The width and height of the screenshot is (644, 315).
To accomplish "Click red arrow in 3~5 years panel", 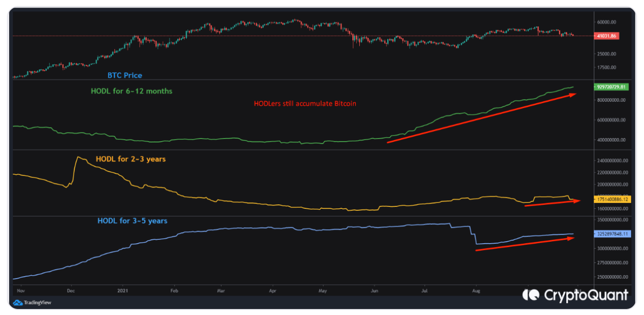I will 524,244.
